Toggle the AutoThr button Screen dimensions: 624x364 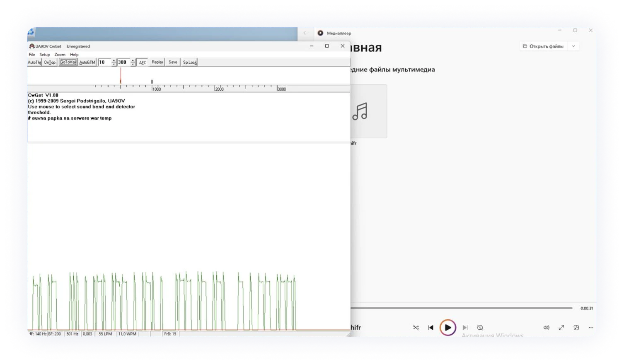coord(34,63)
